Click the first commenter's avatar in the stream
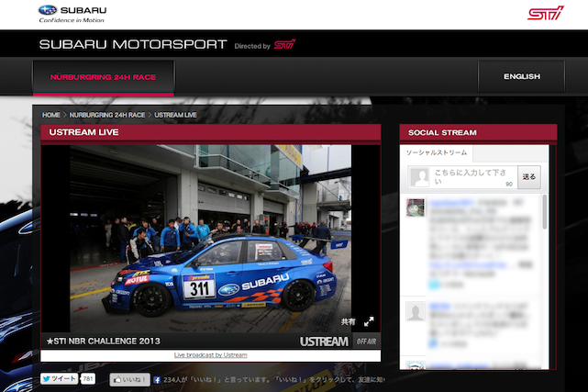Image resolution: width=588 pixels, height=392 pixels. pyautogui.click(x=416, y=207)
